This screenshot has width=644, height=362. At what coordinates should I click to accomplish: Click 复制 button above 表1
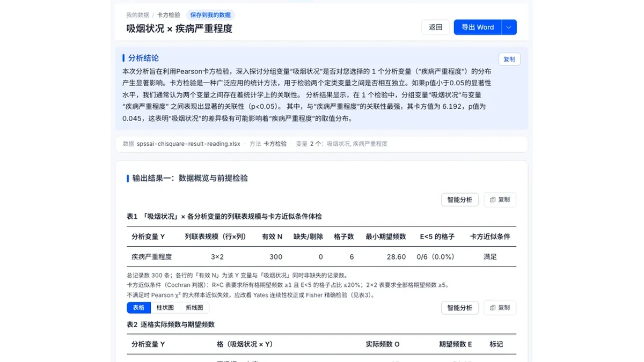(500, 200)
